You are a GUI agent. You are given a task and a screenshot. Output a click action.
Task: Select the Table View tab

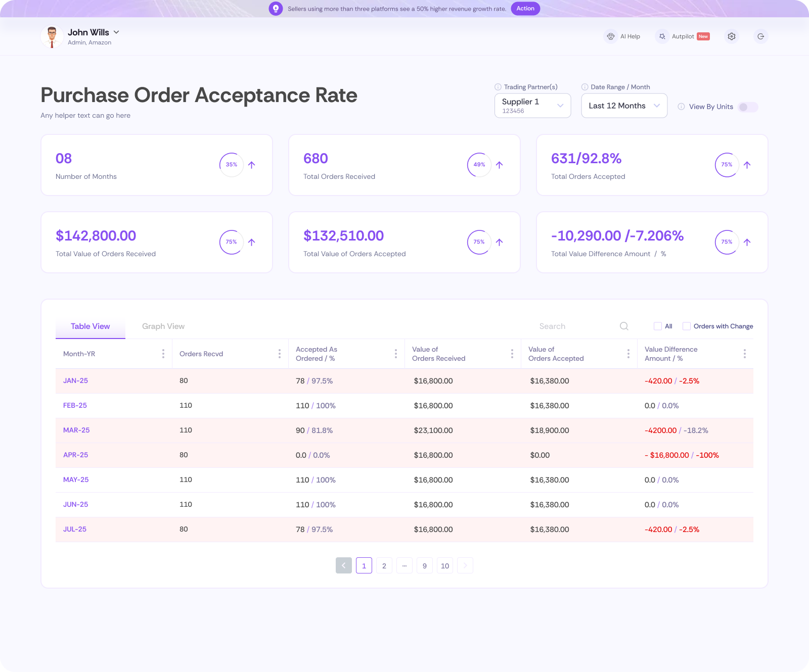tap(90, 326)
